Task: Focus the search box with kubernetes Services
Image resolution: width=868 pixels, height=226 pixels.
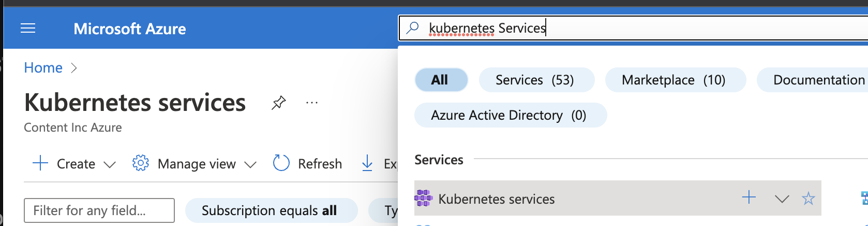Action: pyautogui.click(x=633, y=28)
